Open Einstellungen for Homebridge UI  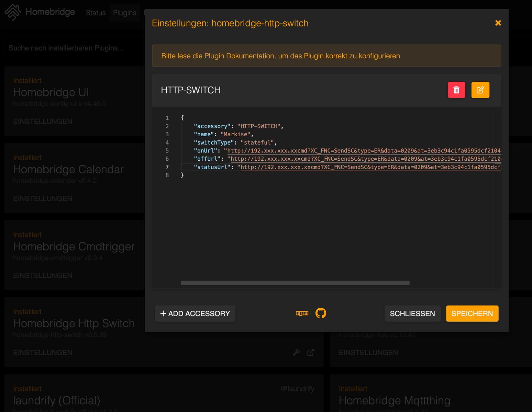coord(43,122)
